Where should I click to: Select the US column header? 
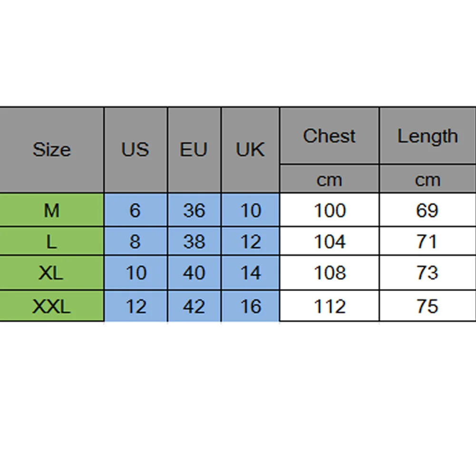(x=135, y=150)
